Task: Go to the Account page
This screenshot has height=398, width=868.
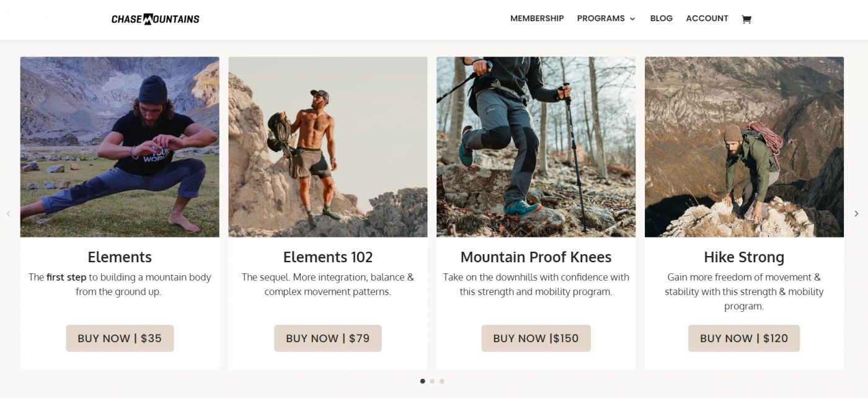Action: pyautogui.click(x=707, y=19)
